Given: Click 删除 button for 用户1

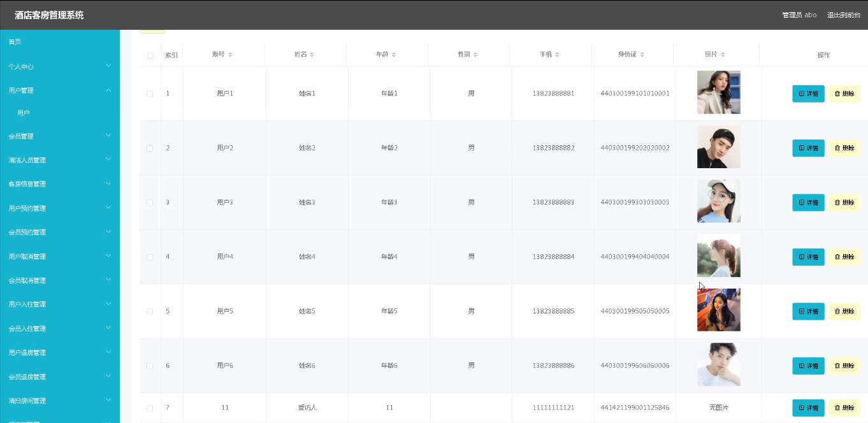Looking at the screenshot, I should [x=844, y=94].
